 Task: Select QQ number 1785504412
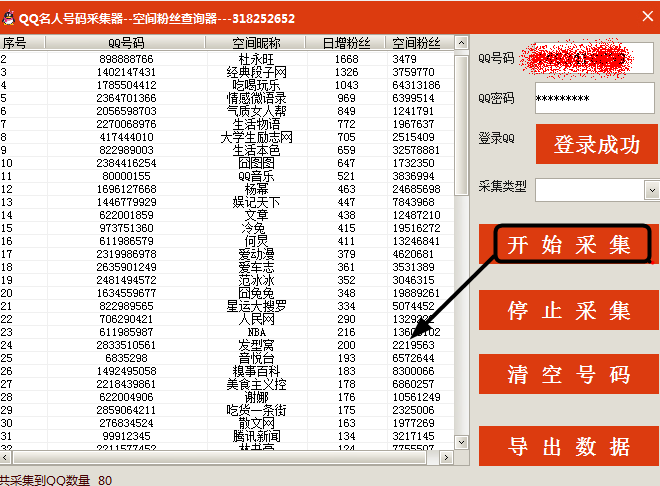126,85
